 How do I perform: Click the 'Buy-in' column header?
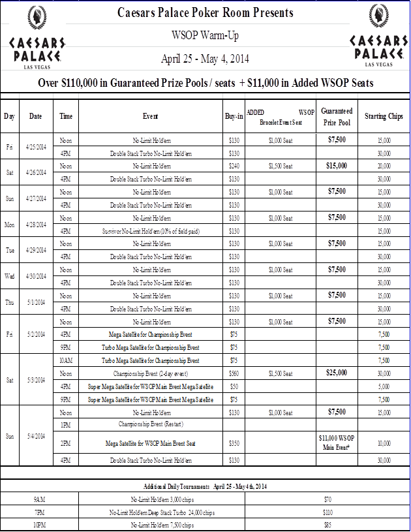coord(234,116)
